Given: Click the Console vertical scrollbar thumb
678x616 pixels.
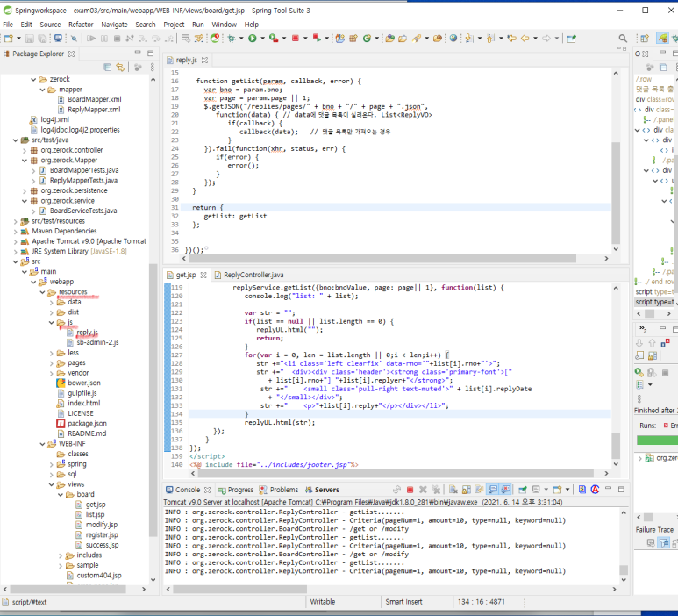Looking at the screenshot, I should tap(624, 570).
